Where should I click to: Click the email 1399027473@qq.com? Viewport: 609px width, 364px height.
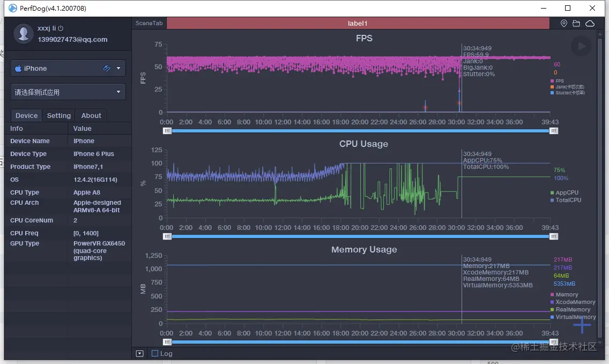72,40
